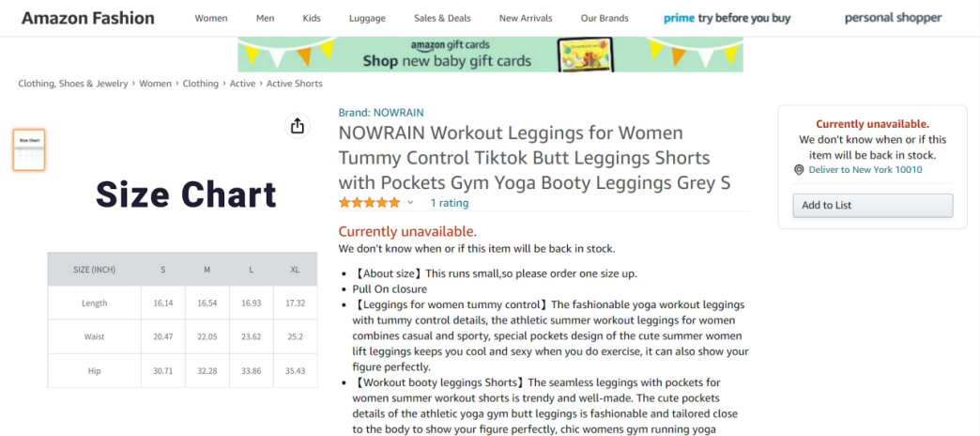Open the Women menu

210,18
